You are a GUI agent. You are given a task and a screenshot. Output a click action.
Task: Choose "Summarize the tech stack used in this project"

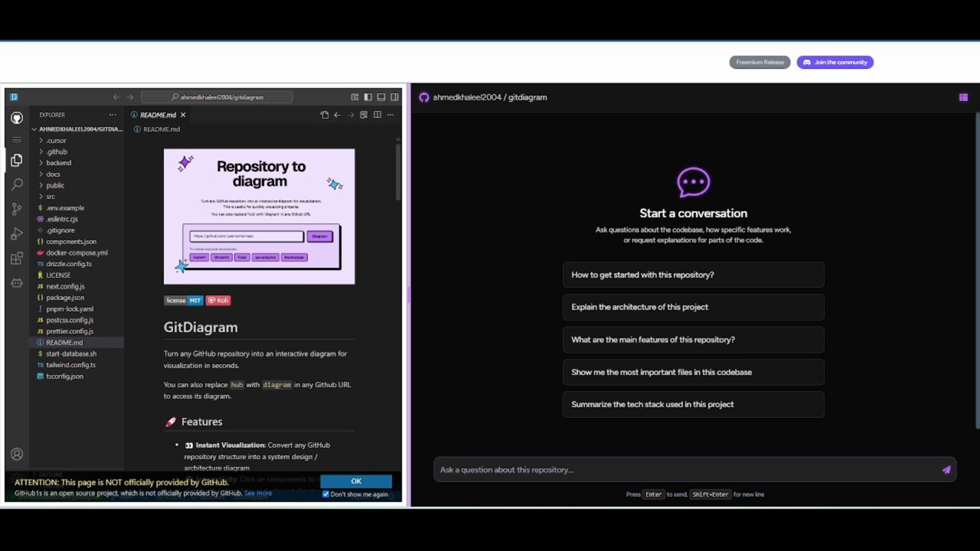tap(694, 404)
